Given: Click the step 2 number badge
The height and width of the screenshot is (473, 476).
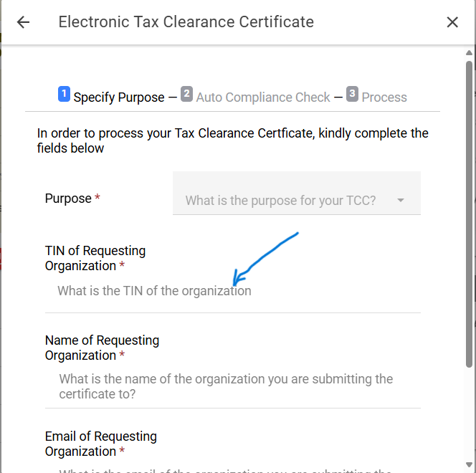Looking at the screenshot, I should [x=187, y=94].
